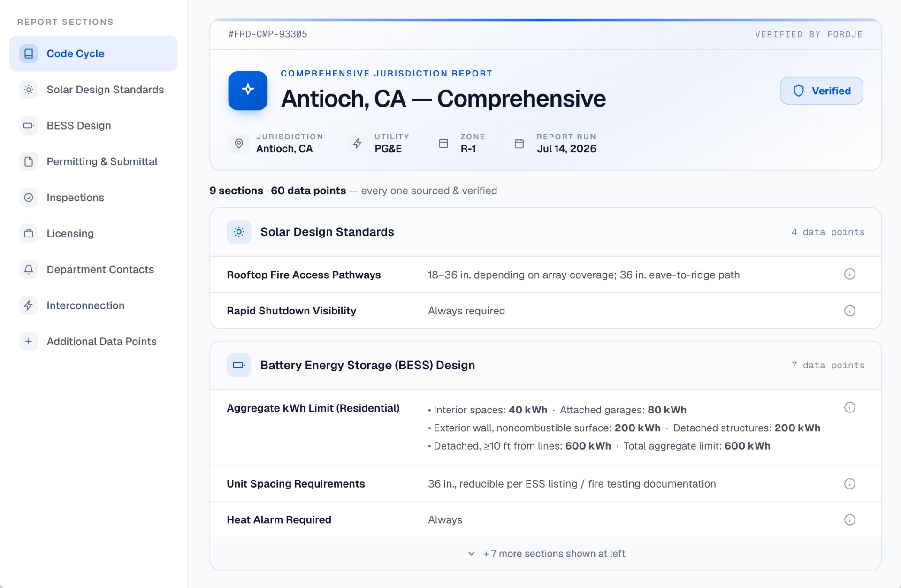Click 'Comprehensive Jurisdiction Report' label
The width and height of the screenshot is (901, 588).
(386, 73)
